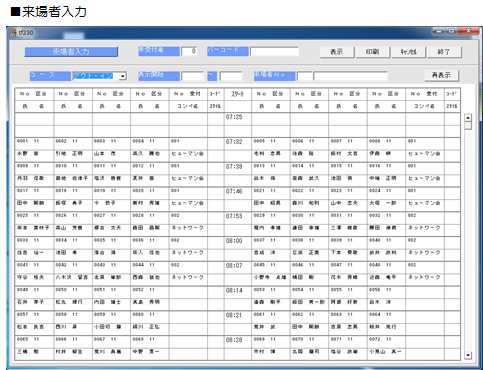This screenshot has height=370, width=483.
Task: Click the ネットワーク cell beside entry 0028
Action: 187,228
